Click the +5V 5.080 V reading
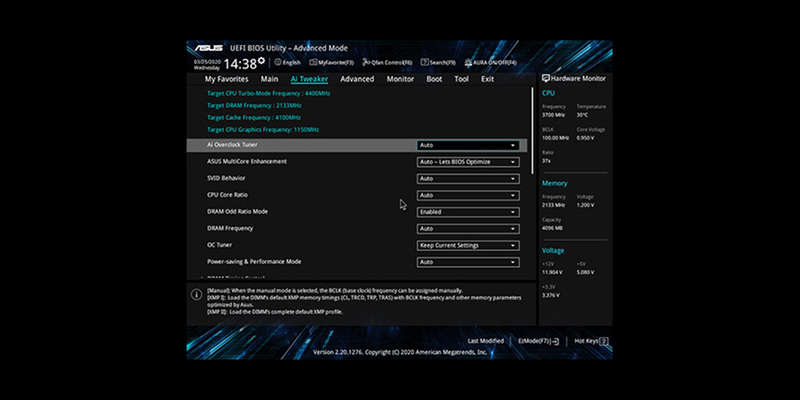The image size is (800, 400). coord(585,272)
